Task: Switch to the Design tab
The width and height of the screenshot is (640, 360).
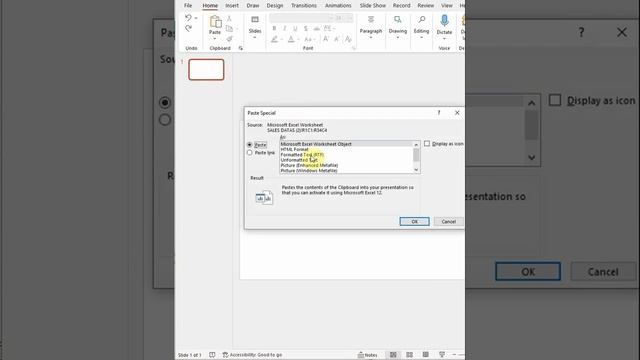Action: click(x=275, y=5)
